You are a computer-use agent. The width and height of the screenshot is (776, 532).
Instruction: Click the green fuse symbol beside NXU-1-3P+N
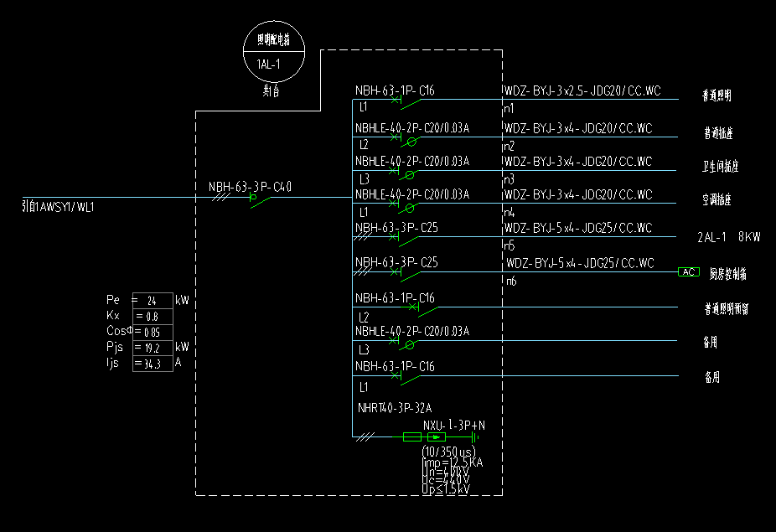click(412, 437)
